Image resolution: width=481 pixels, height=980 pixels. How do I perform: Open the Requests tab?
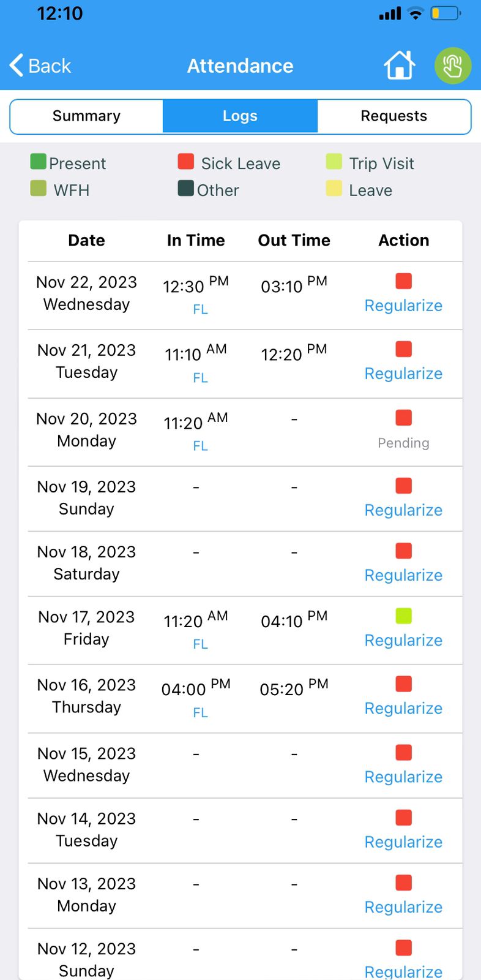click(393, 116)
